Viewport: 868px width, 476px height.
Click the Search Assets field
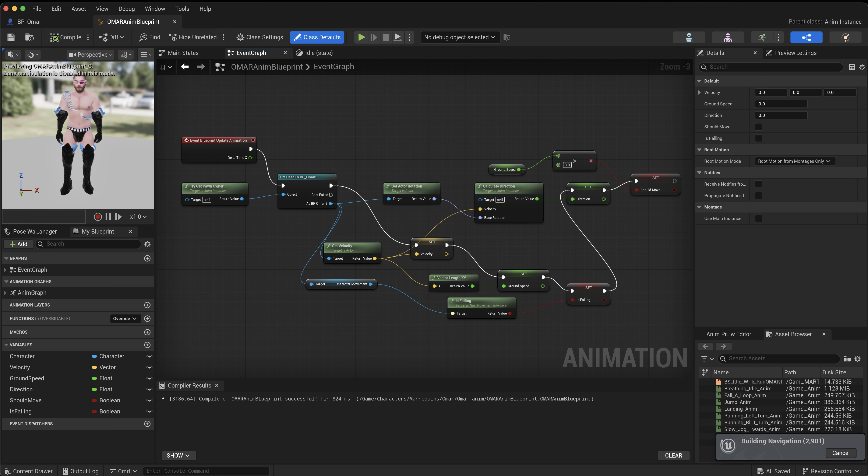pos(778,359)
